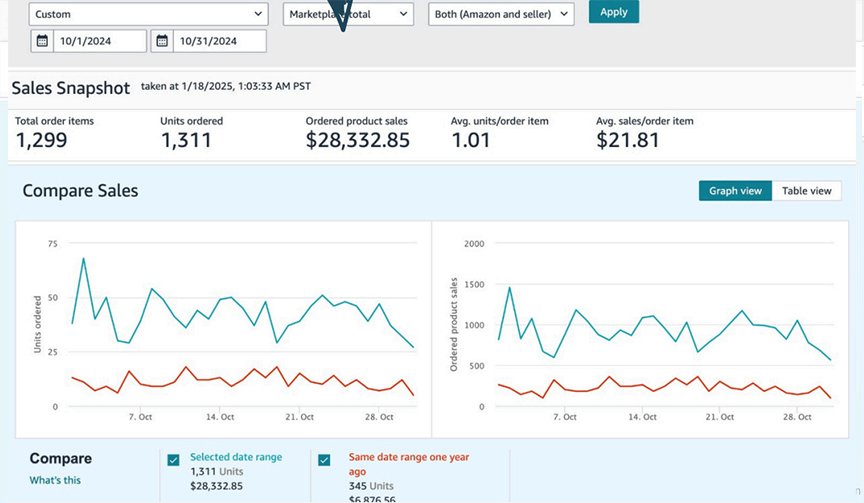This screenshot has height=503, width=864.
Task: Click the 10/1/2024 start date field
Action: pos(97,41)
